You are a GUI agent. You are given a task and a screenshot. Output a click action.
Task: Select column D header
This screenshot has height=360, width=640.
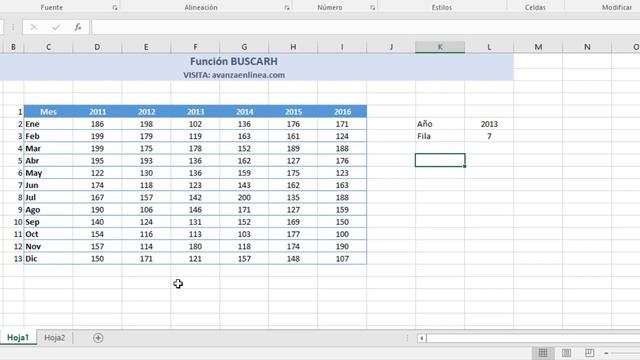click(97, 47)
